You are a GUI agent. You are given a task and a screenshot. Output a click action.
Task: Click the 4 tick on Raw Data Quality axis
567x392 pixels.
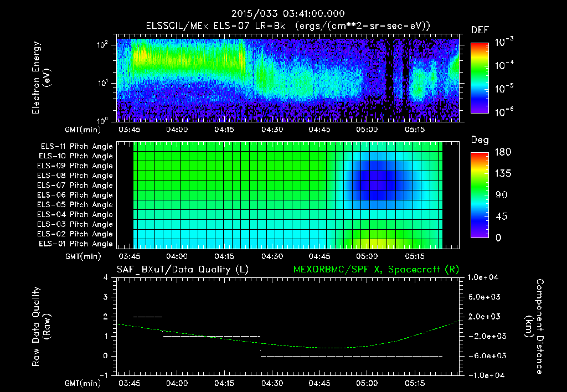[x=106, y=278]
